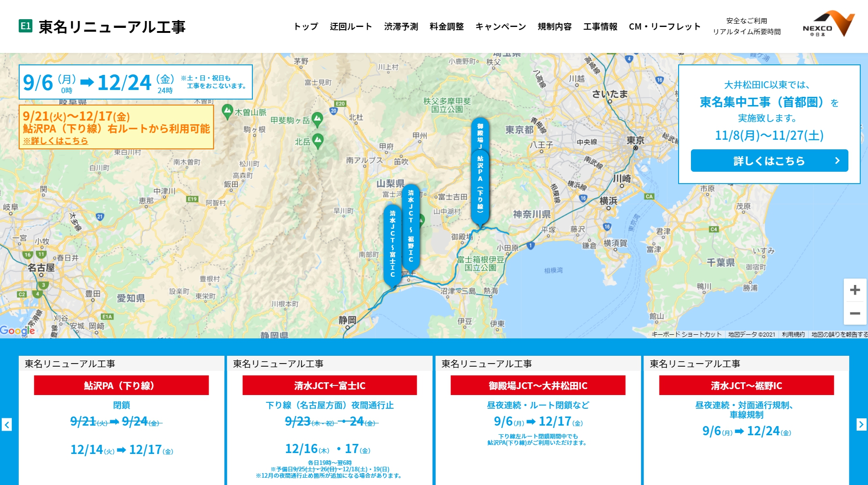868x485 pixels.
Task: Click the 東京 city label on map
Action: (x=635, y=140)
